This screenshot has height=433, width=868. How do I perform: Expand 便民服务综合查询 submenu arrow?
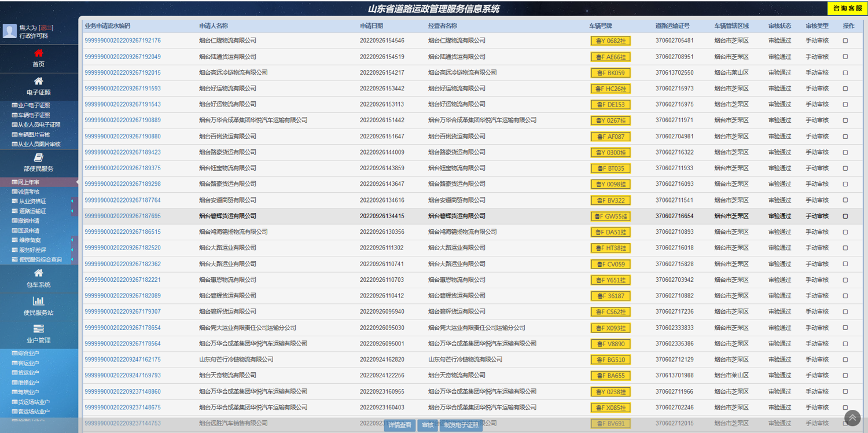pos(72,260)
